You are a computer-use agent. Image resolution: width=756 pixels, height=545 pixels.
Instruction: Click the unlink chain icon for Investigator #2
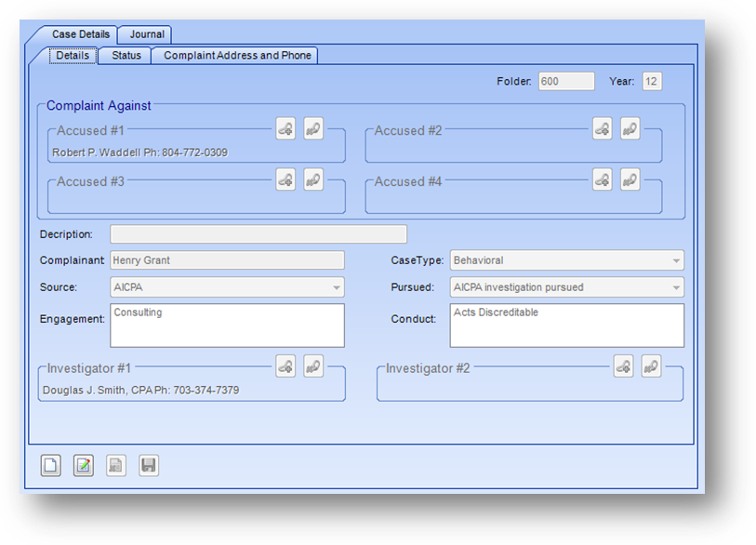[x=651, y=366]
